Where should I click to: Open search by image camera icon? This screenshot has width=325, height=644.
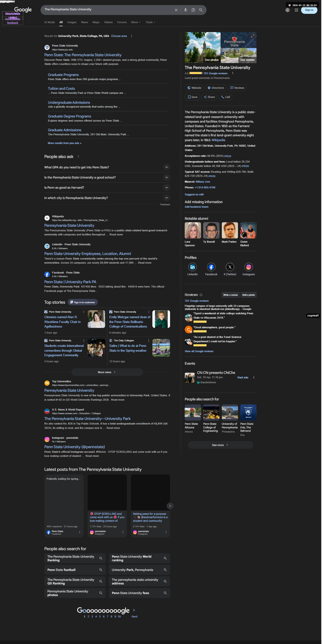click(x=193, y=10)
